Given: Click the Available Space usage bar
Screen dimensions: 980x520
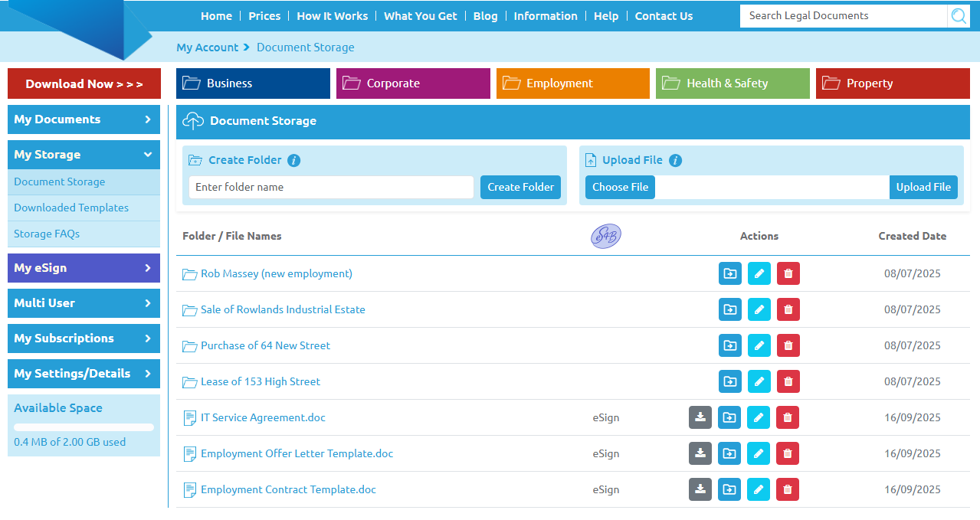Looking at the screenshot, I should 84,427.
